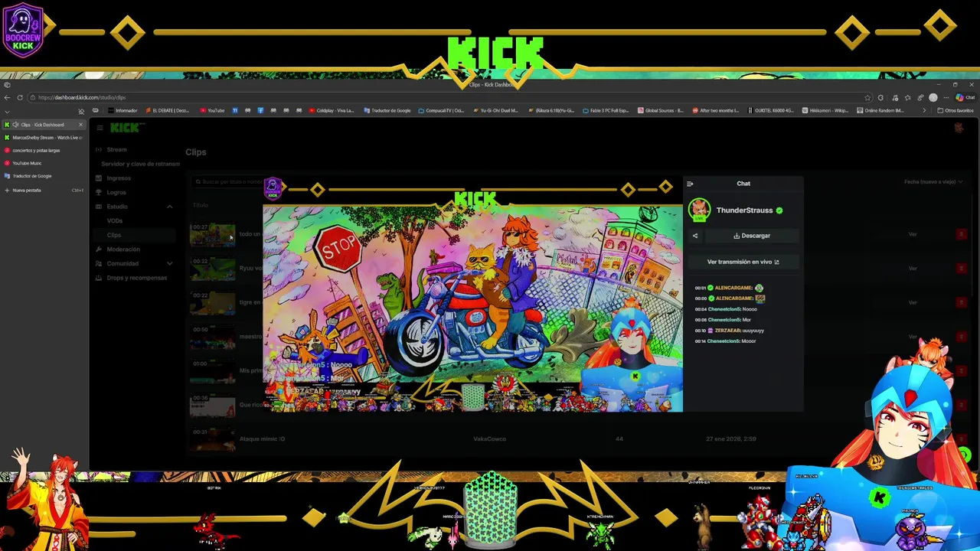
Task: Open a new tab with Nueva pestaña
Action: (x=44, y=190)
